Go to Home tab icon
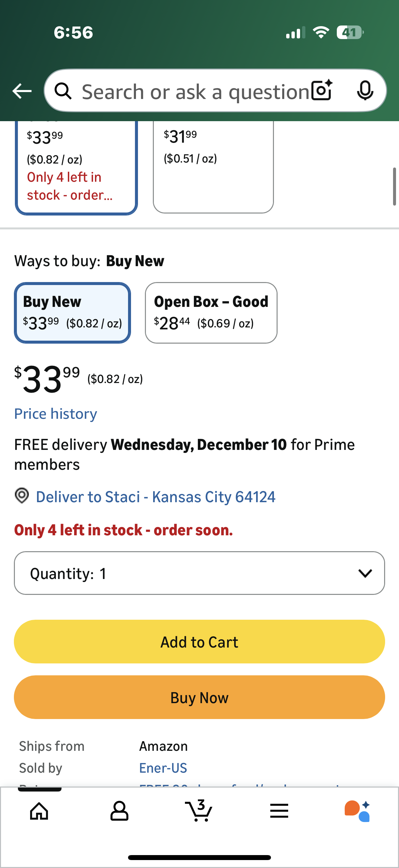Viewport: 399px width, 868px height. click(x=39, y=811)
